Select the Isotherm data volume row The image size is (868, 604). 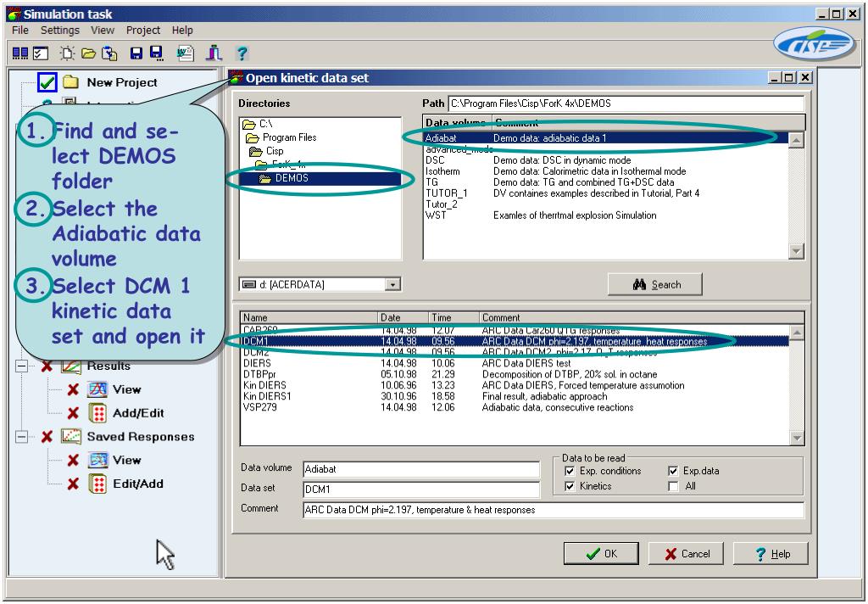click(605, 171)
